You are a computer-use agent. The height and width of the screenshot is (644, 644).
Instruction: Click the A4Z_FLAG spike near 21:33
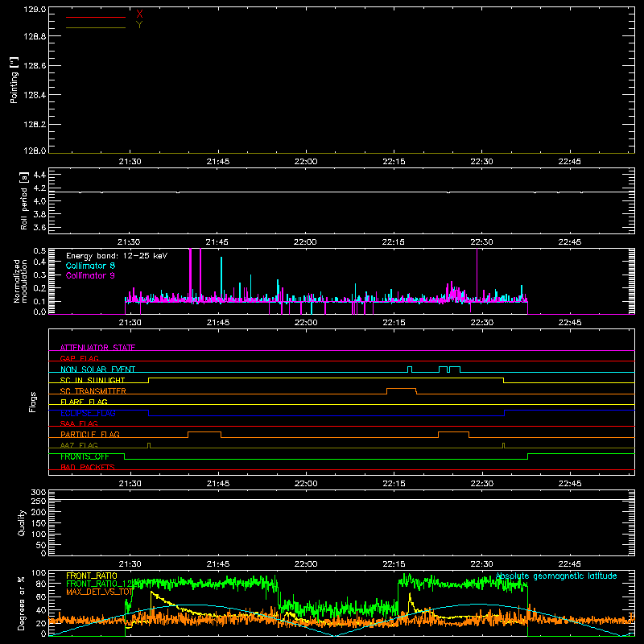point(149,445)
